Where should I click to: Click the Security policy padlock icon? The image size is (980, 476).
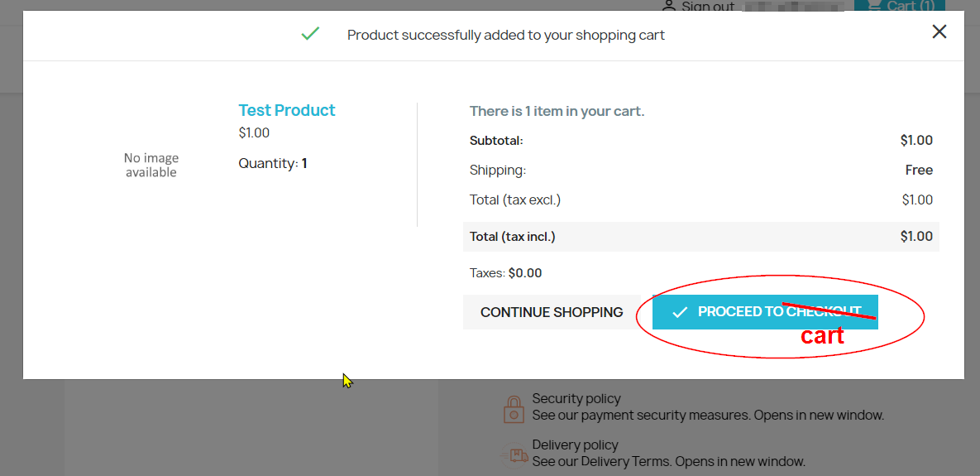coord(513,409)
